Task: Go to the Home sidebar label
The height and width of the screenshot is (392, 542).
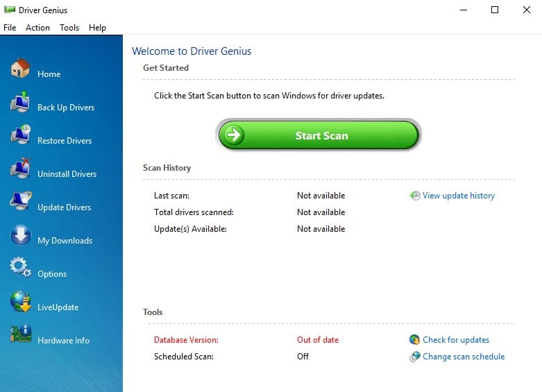Action: click(x=49, y=74)
